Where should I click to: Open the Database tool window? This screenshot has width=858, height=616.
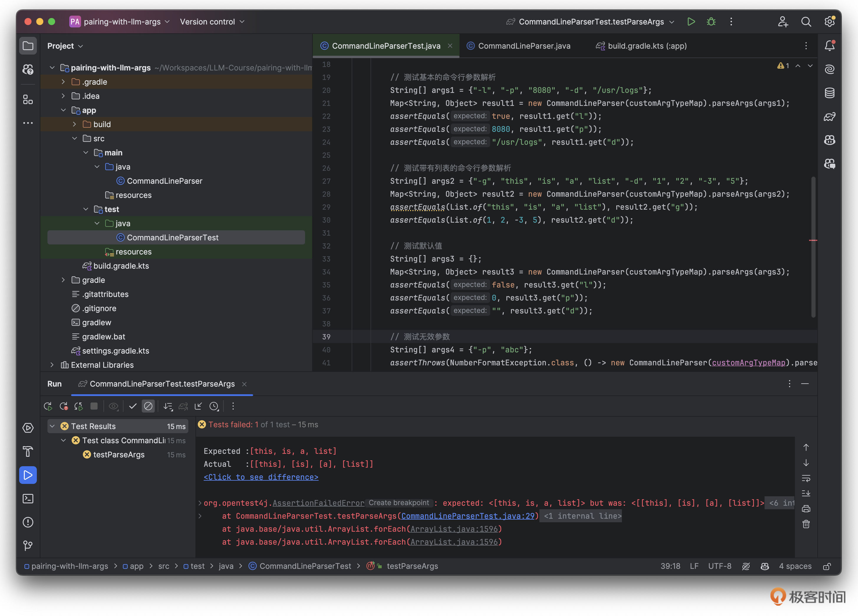pos(829,93)
